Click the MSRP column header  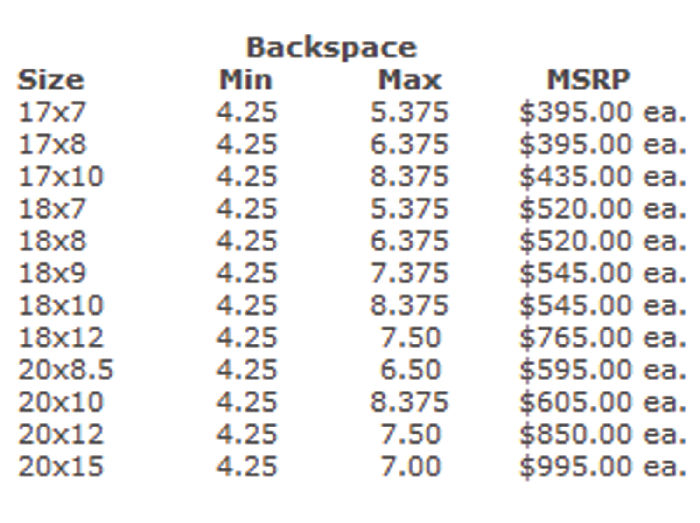click(588, 80)
